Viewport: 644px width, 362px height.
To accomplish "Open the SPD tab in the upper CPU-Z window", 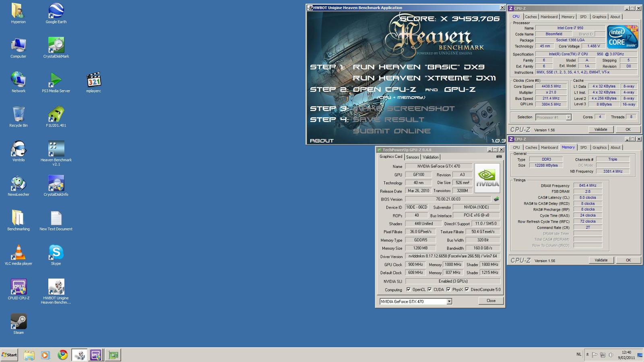I will 583,17.
